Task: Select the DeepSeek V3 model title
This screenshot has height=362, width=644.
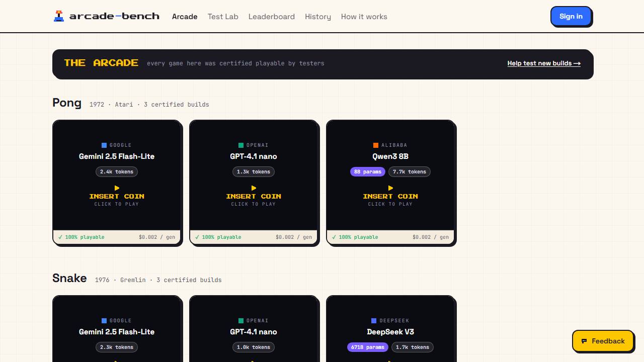Action: pyautogui.click(x=390, y=332)
